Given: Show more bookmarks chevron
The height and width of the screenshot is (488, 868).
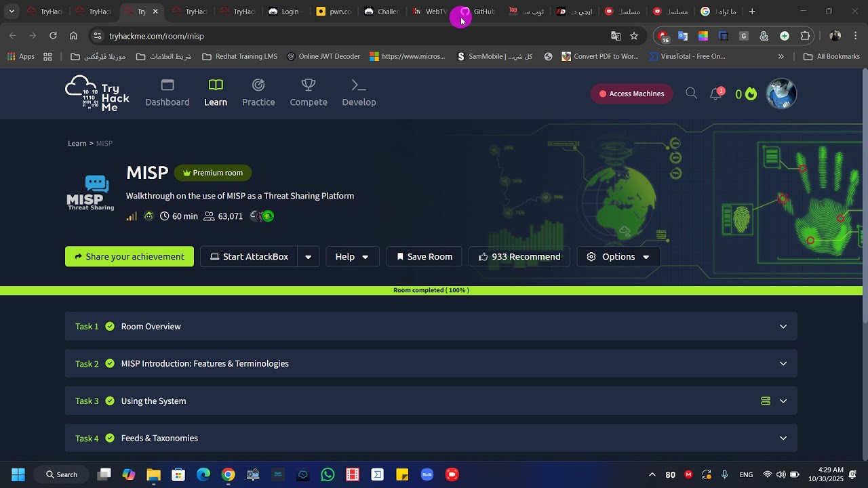Looking at the screenshot, I should 781,57.
